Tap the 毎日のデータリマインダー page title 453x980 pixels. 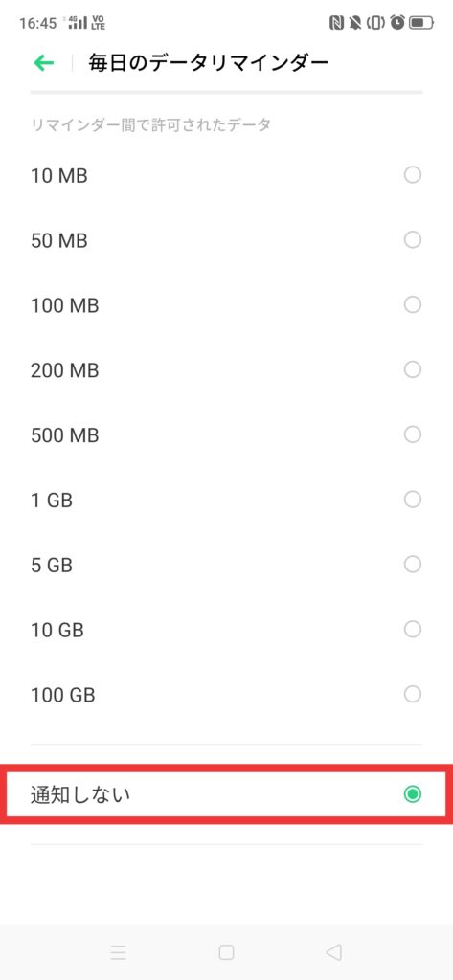tap(209, 63)
